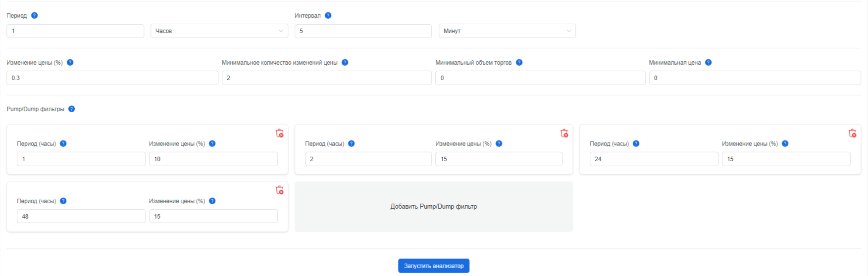Focus the Интервал value field showing 5
Screen dimensions: 868x276
[x=363, y=31]
